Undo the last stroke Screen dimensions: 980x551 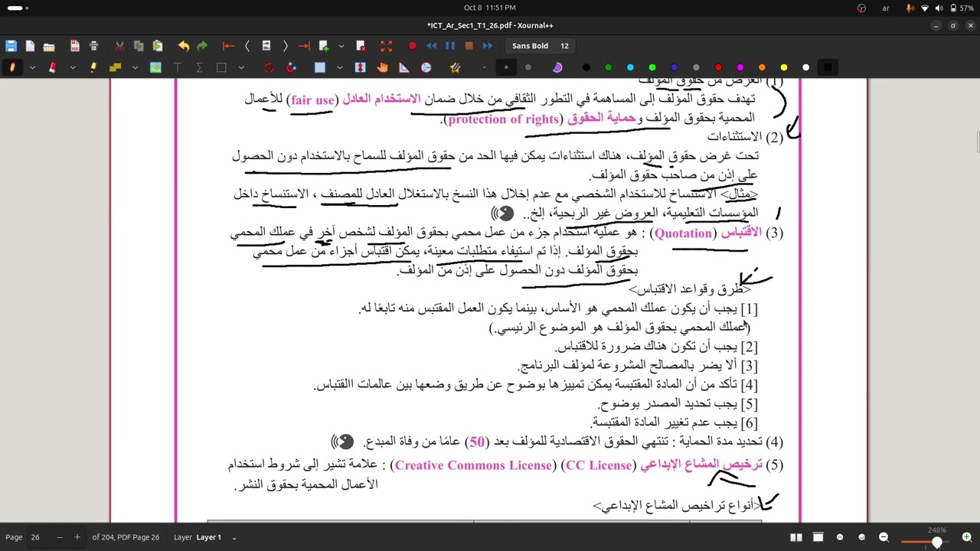[184, 46]
